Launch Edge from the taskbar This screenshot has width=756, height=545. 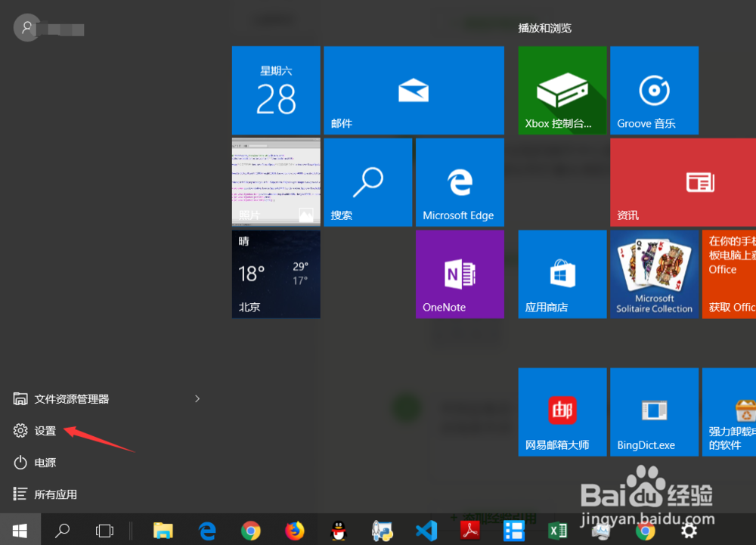(207, 531)
